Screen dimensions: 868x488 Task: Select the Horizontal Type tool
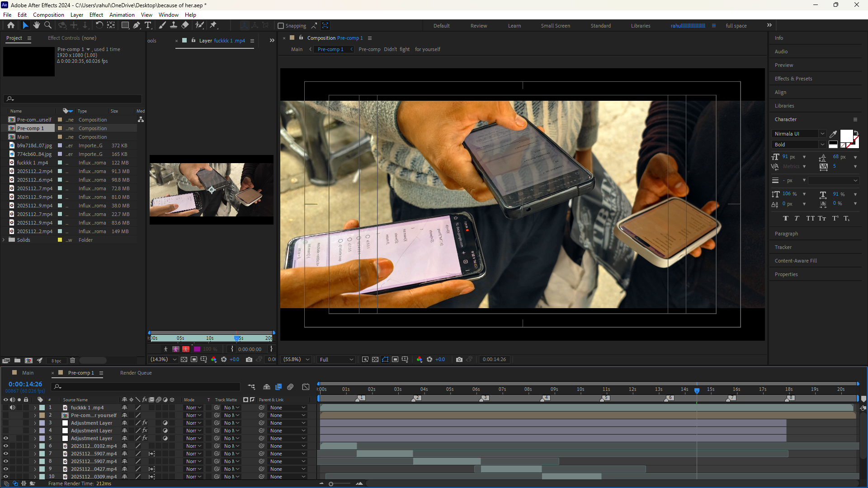click(148, 25)
